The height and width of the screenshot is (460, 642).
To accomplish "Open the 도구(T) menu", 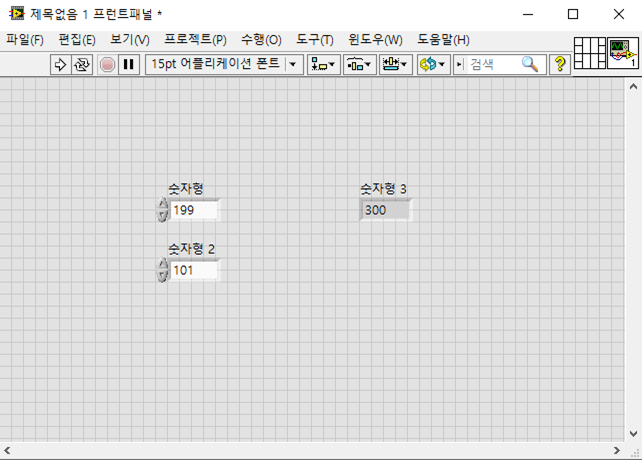I will [x=315, y=40].
